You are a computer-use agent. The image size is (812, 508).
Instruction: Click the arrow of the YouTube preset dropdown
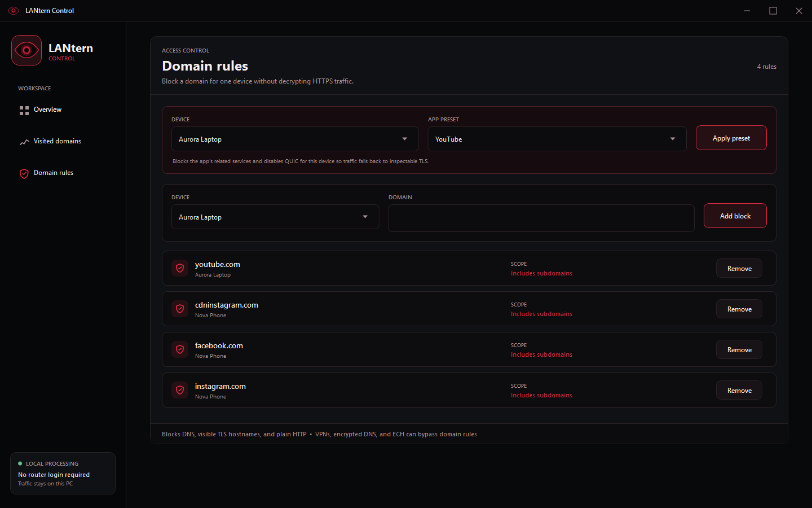pos(673,139)
